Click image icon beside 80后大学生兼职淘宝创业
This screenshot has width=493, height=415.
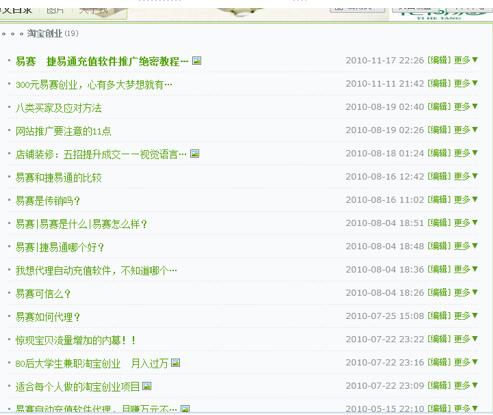(175, 363)
